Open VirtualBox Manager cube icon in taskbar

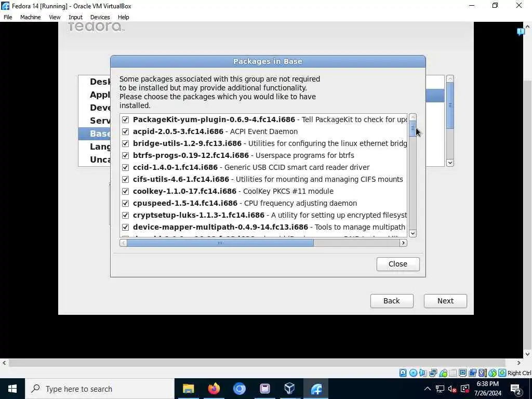pyautogui.click(x=290, y=389)
